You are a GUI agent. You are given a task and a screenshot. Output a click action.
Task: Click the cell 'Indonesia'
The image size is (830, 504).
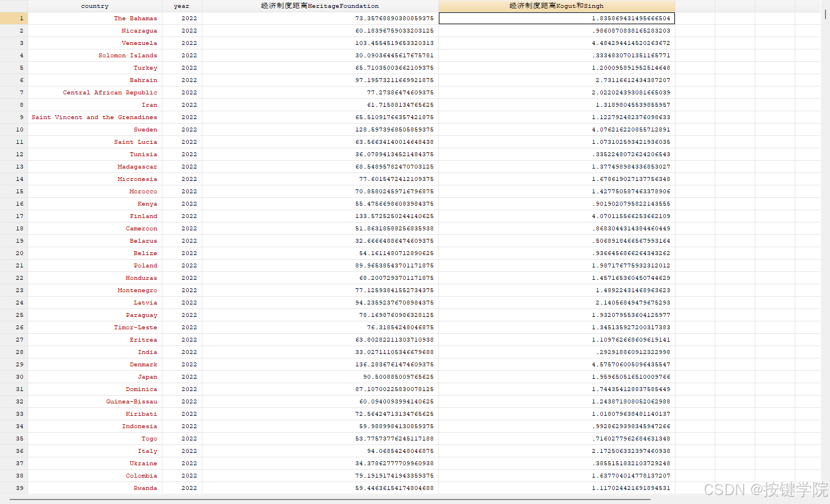pyautogui.click(x=95, y=426)
